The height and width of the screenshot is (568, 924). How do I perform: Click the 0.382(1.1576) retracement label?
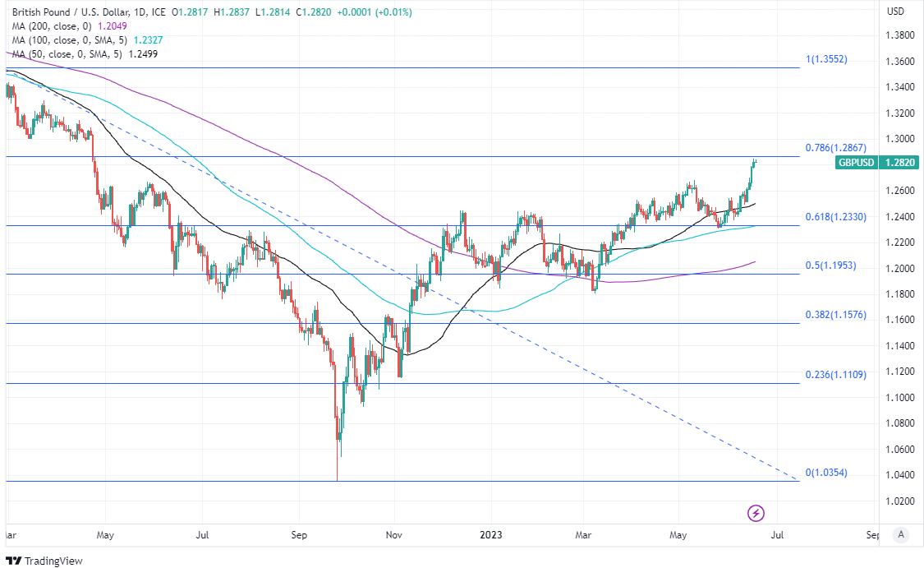coord(834,314)
